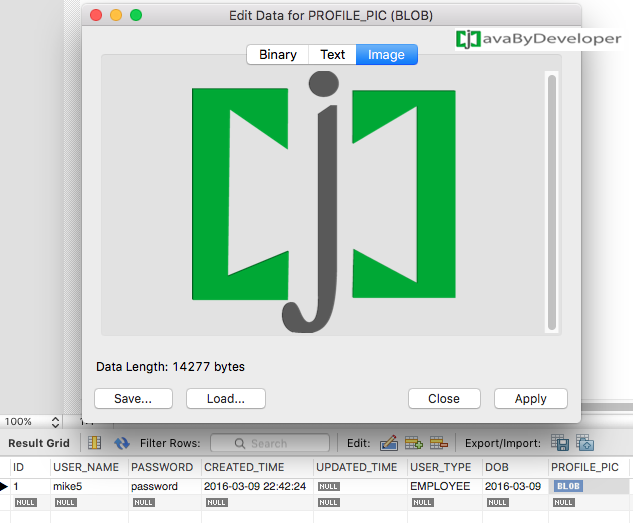Click the NULL USER_NAME cell in new row
Screen dimensions: 633x523
pos(89,502)
